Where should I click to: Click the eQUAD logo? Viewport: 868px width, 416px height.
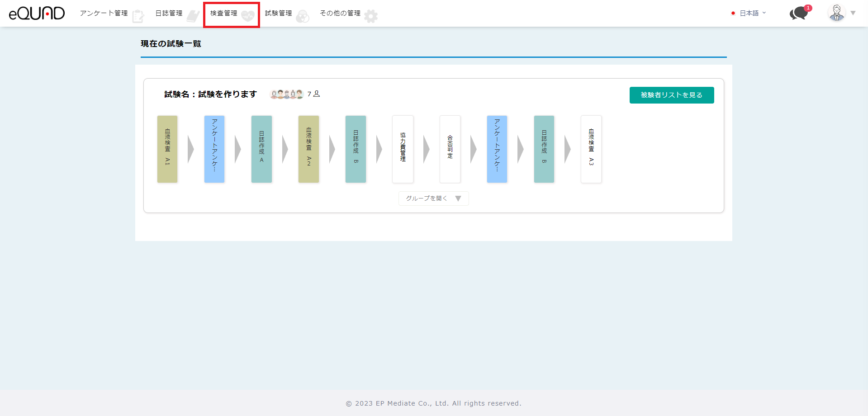point(37,14)
